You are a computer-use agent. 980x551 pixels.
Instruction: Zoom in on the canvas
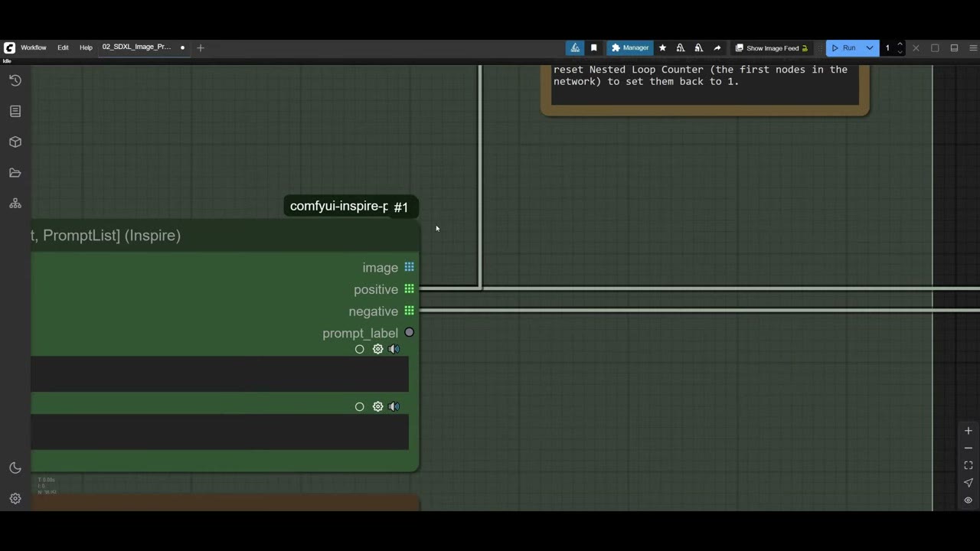(x=969, y=431)
